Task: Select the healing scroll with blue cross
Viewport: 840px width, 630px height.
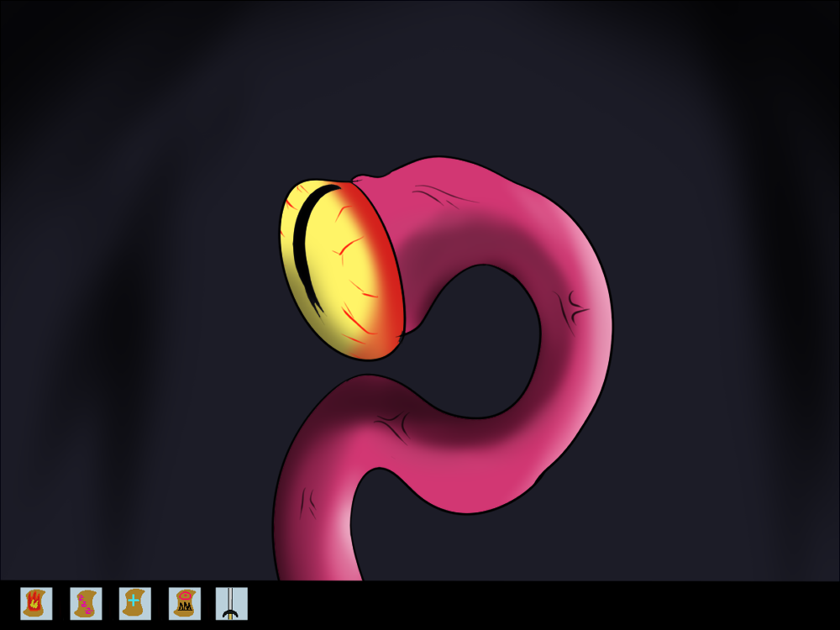Action: tap(135, 603)
